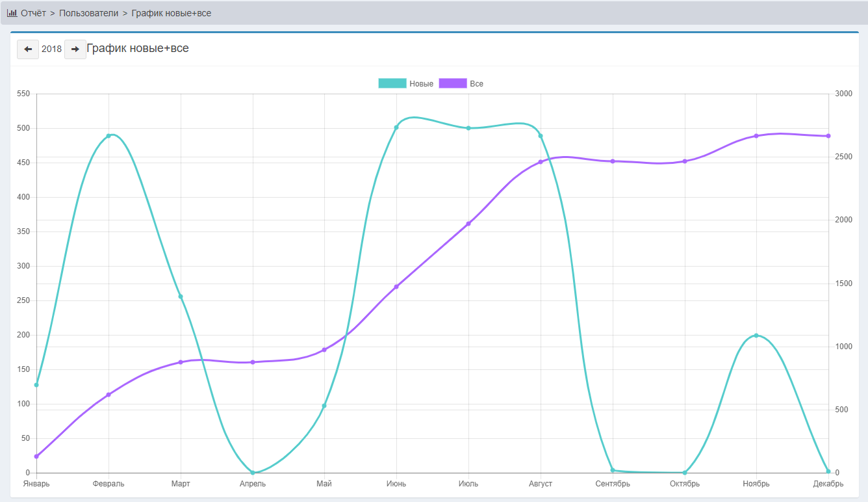Pick teal Новые point at Ноябрь peak
Screen dimensions: 868x502
click(756, 336)
